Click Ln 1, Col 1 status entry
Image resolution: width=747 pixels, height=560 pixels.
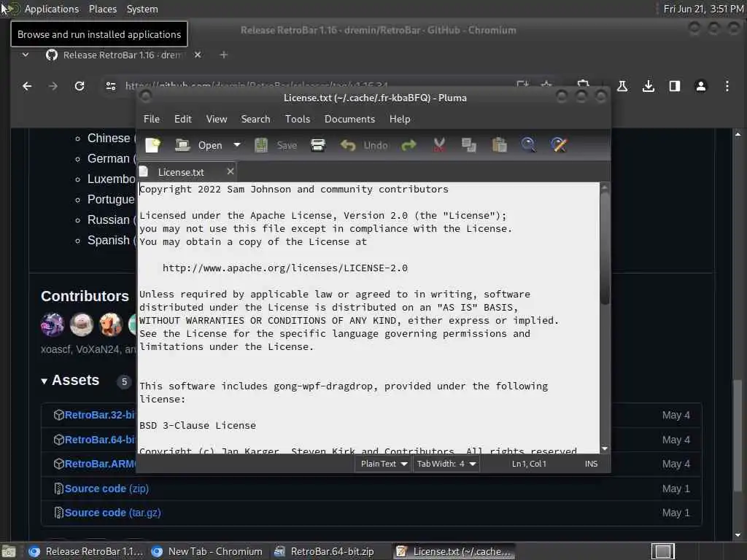(530, 464)
